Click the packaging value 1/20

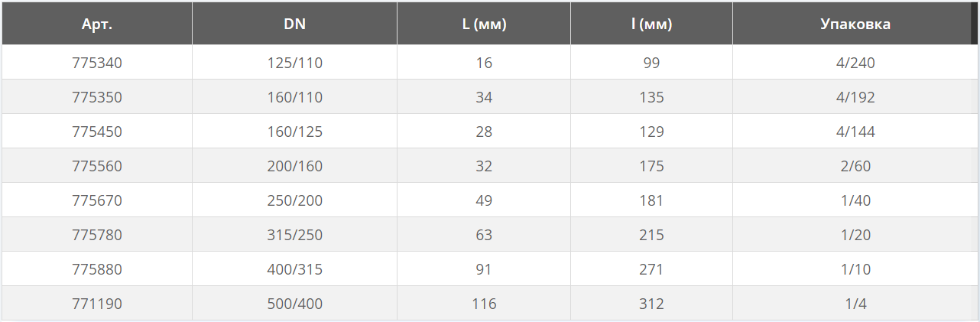855,236
